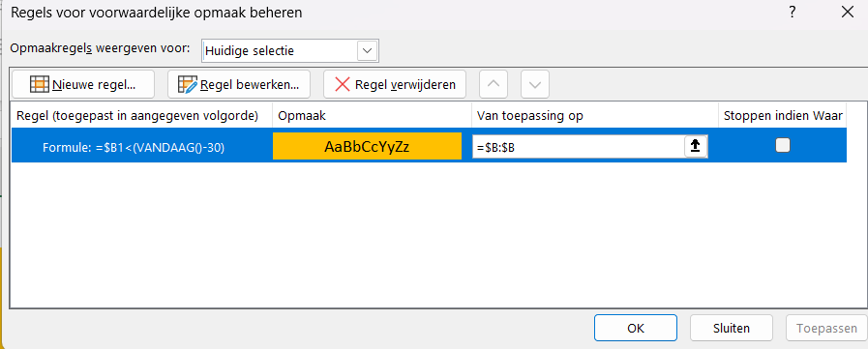The height and width of the screenshot is (349, 868).
Task: Click the Van toepassing op column header
Action: (x=595, y=116)
